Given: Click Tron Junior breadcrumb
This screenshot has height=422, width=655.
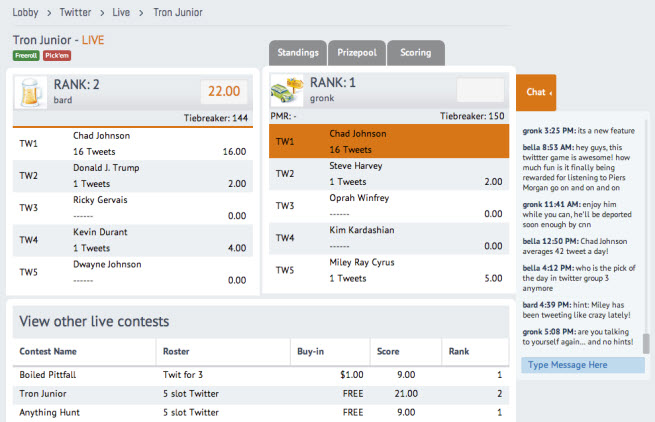Looking at the screenshot, I should click(178, 13).
